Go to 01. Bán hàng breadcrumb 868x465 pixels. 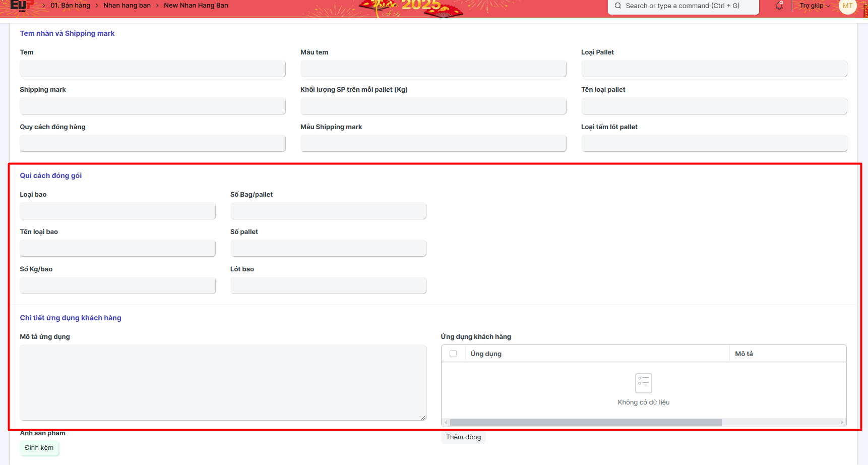pyautogui.click(x=71, y=6)
